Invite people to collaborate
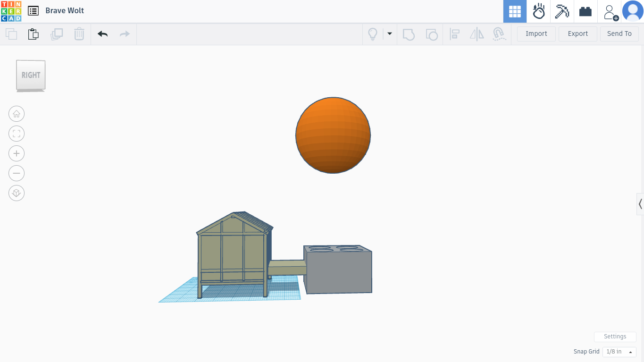644x362 pixels. [611, 12]
